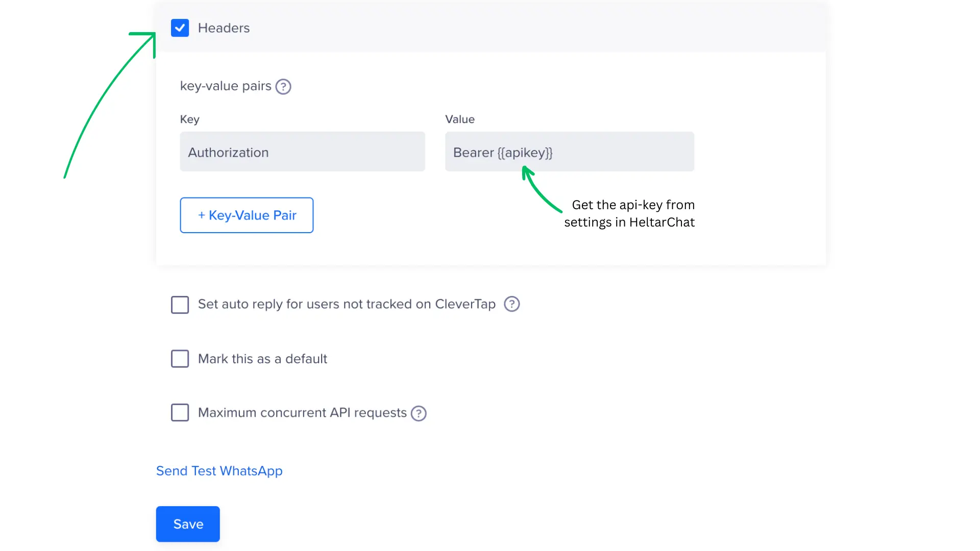Enable auto reply for untracked CleverTap users checkbox

180,305
